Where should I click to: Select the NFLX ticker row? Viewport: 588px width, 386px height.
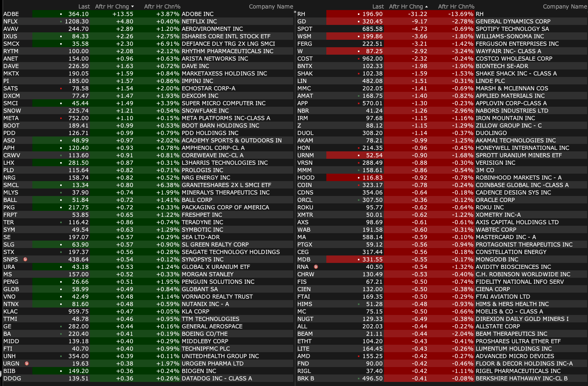(x=10, y=21)
